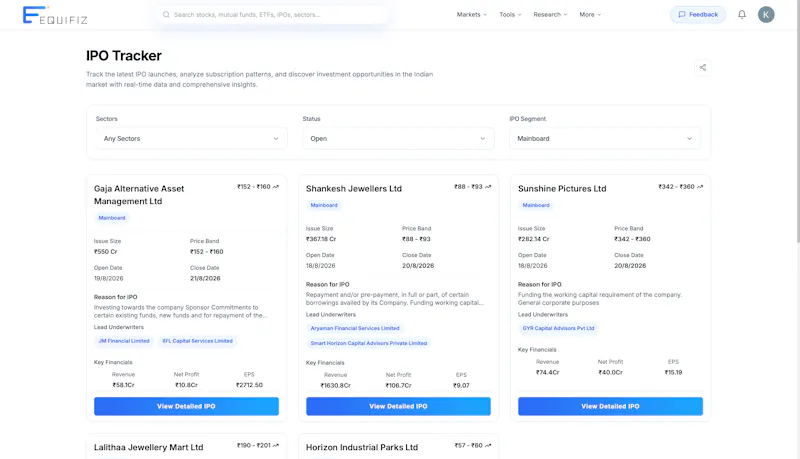Screen dimensions: 800x459
Task: Click the ₹1630.8Cr revenue value
Action: (x=335, y=386)
